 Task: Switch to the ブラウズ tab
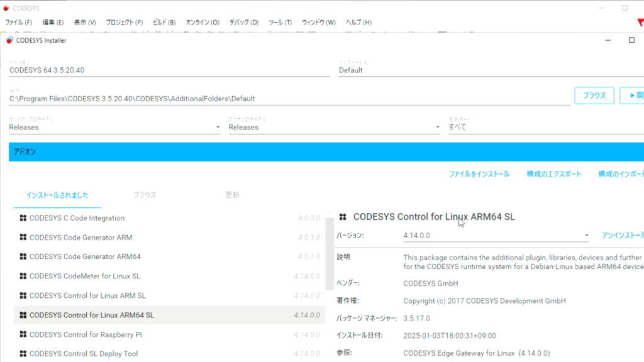145,195
